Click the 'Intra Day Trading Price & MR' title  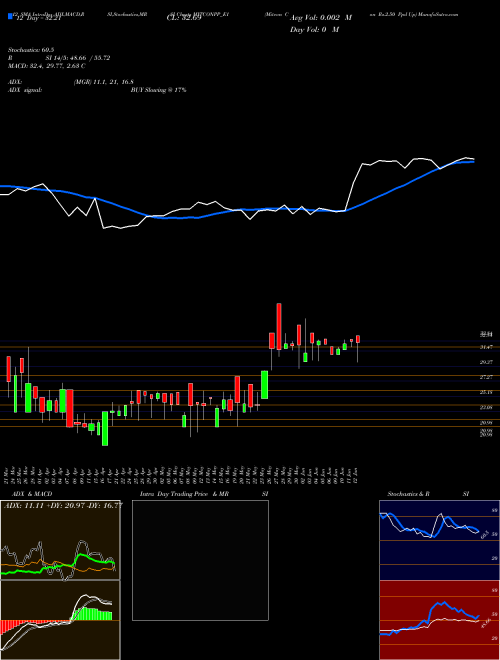click(184, 494)
